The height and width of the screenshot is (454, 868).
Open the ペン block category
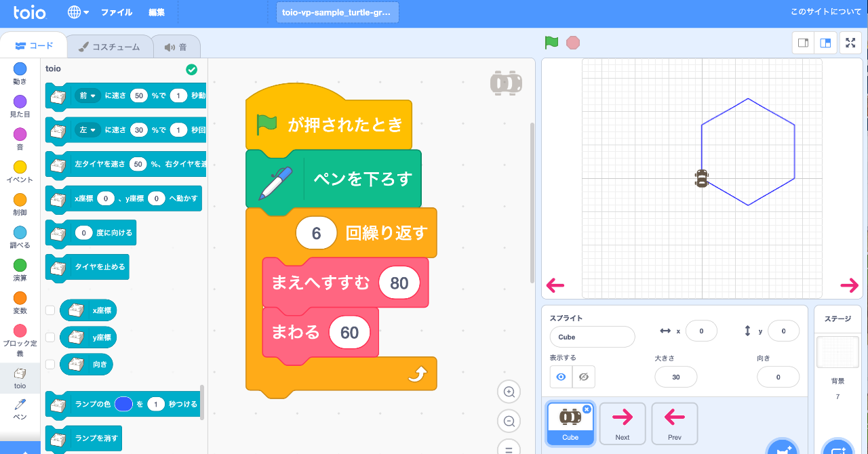click(x=20, y=409)
